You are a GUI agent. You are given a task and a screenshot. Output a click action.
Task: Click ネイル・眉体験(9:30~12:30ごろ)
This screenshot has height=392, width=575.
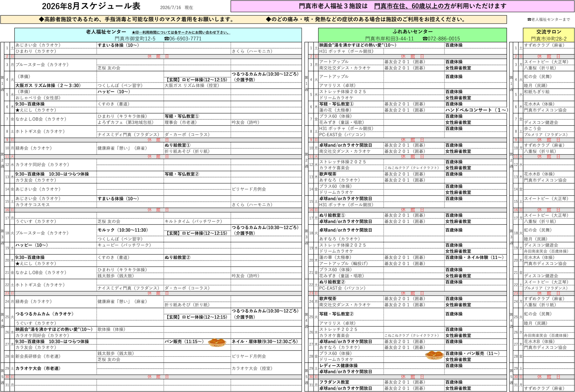[x=265, y=341]
